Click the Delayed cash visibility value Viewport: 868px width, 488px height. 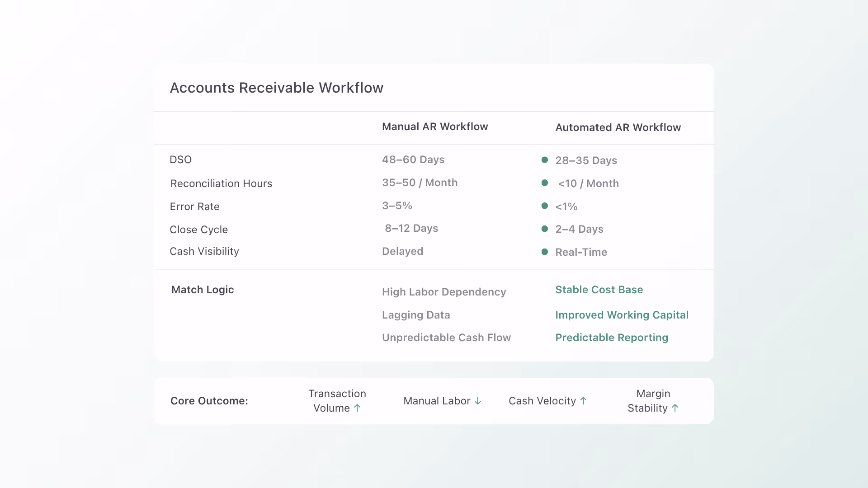click(x=403, y=251)
